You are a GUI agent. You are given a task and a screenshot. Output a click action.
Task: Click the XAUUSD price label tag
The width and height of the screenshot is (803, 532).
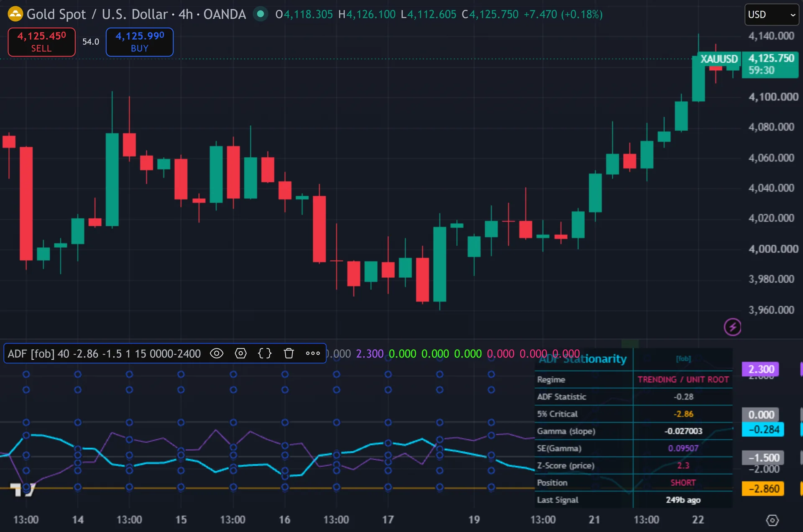719,59
